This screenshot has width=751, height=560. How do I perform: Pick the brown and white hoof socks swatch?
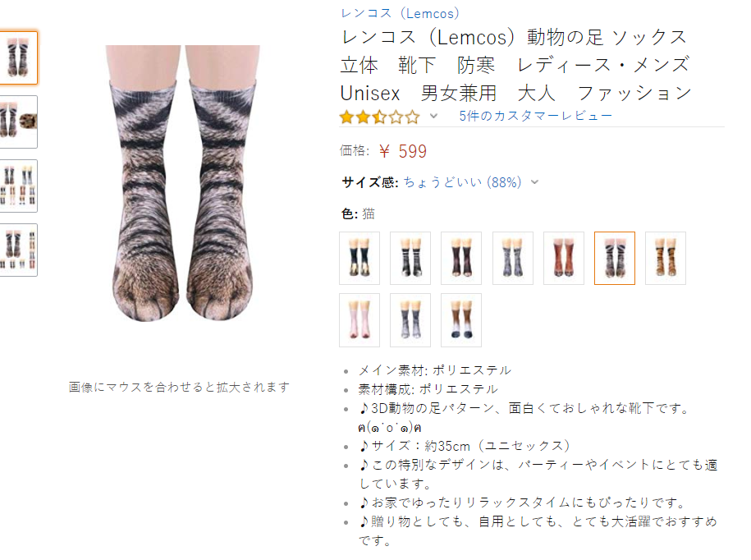461,320
